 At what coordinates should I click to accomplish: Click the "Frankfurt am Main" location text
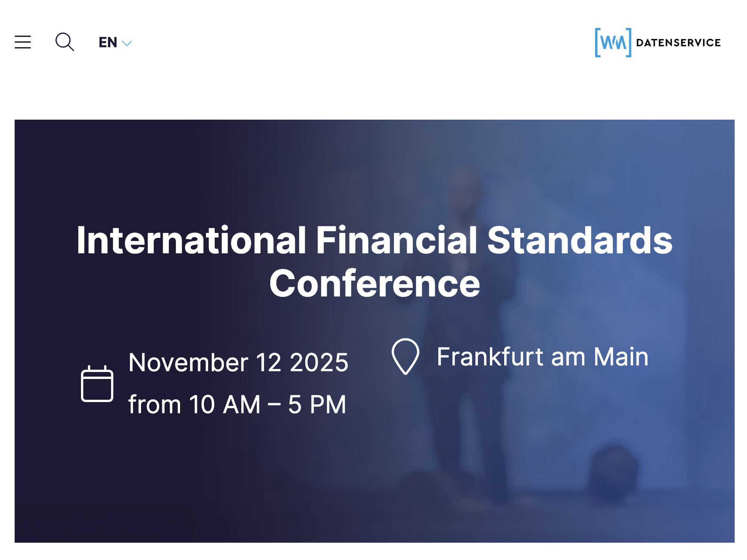(542, 357)
